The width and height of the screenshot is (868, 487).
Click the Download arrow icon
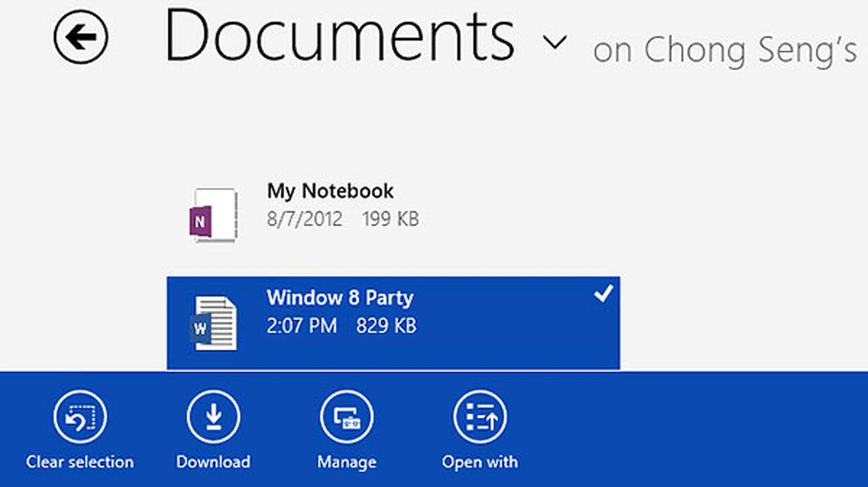(x=213, y=417)
